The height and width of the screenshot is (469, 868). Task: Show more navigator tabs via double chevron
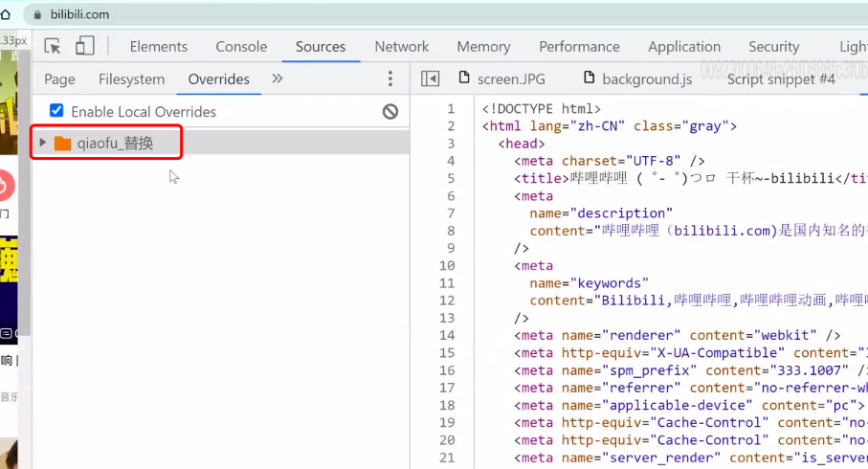[278, 78]
